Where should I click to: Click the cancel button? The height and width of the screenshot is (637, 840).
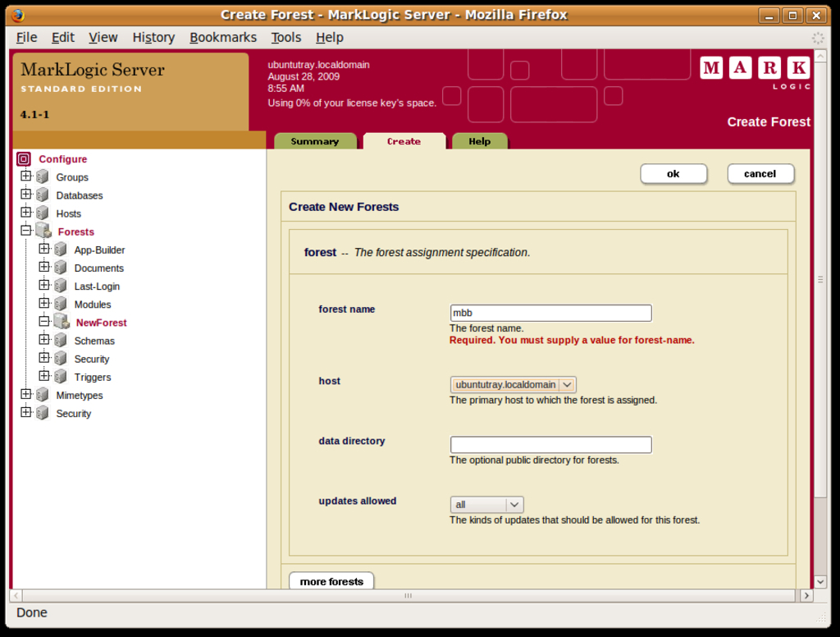point(760,174)
